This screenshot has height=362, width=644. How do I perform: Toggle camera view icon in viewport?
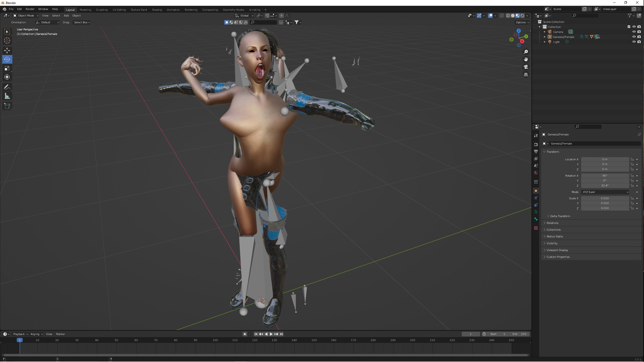point(526,67)
